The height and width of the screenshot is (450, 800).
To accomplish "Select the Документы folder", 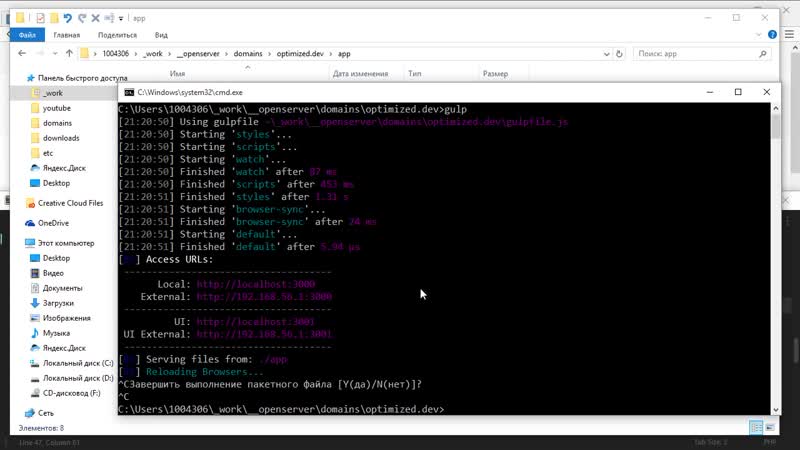I will pos(62,288).
